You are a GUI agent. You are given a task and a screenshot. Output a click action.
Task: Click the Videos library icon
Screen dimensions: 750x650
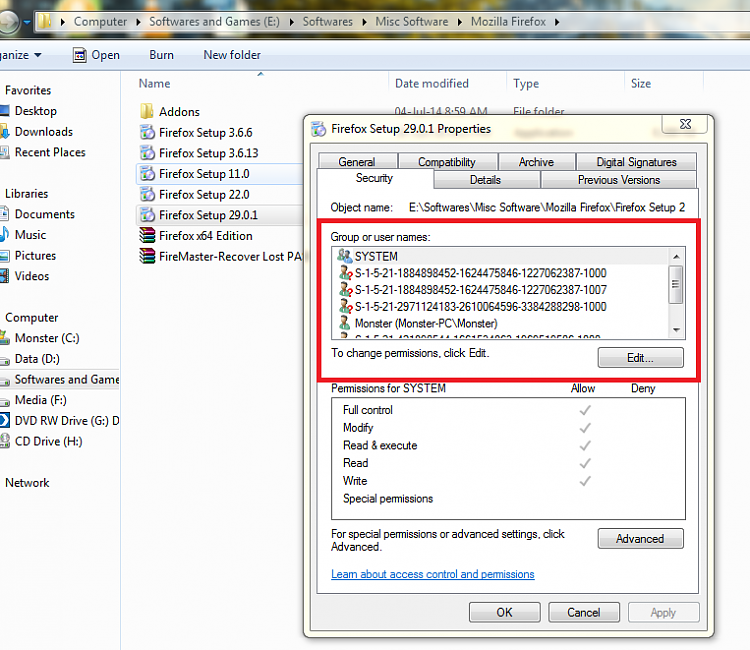[4, 275]
